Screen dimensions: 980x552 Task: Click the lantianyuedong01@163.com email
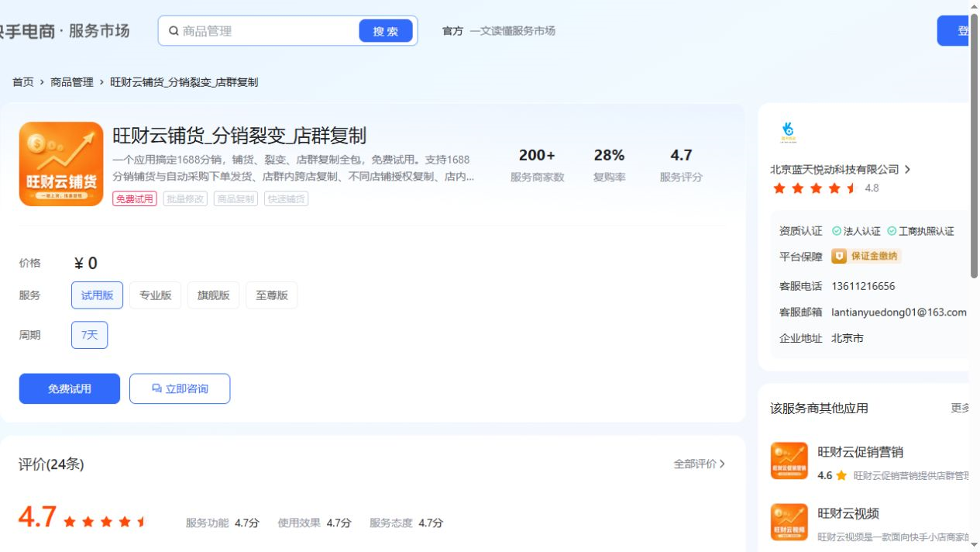tap(899, 312)
